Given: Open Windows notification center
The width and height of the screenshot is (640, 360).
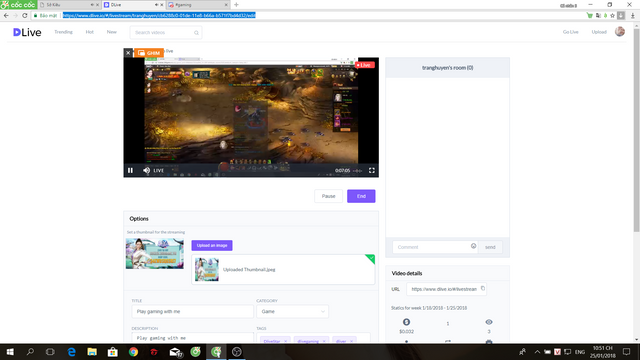Looking at the screenshot, I should click(627, 352).
